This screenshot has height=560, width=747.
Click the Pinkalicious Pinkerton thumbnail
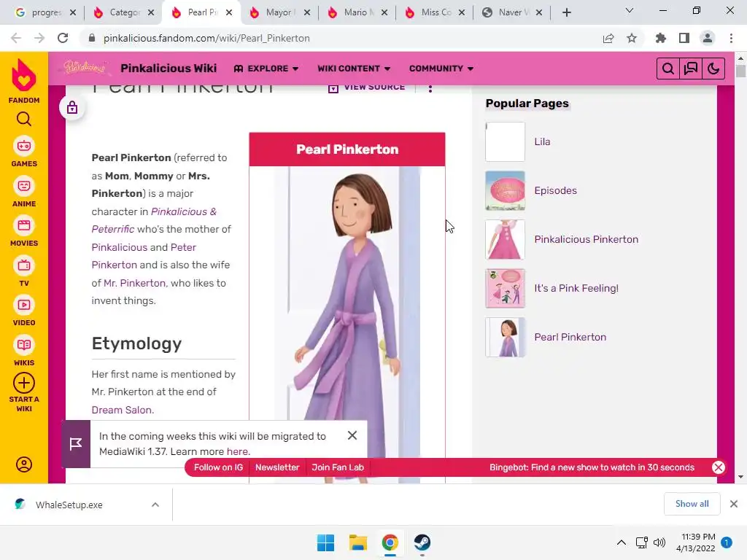tap(505, 239)
